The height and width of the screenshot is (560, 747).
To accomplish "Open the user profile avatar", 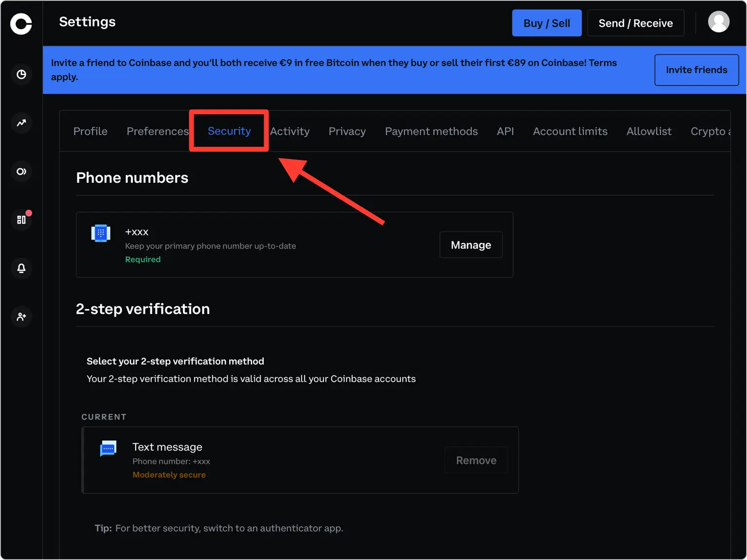I will click(718, 22).
